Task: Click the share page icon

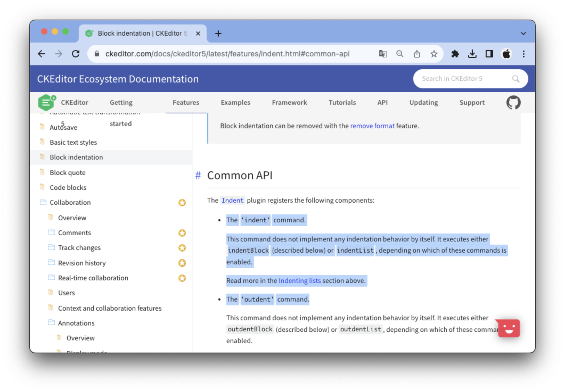Action: 417,54
